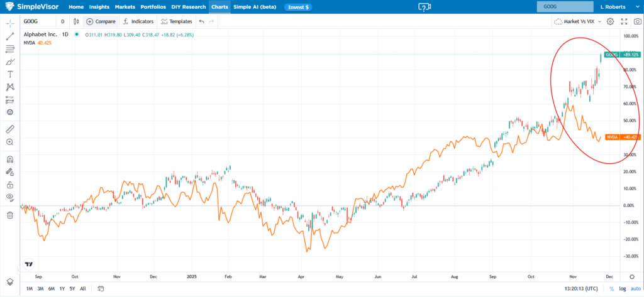Toggle drawings visibility eye icon
The width and height of the screenshot is (644, 297).
click(10, 197)
